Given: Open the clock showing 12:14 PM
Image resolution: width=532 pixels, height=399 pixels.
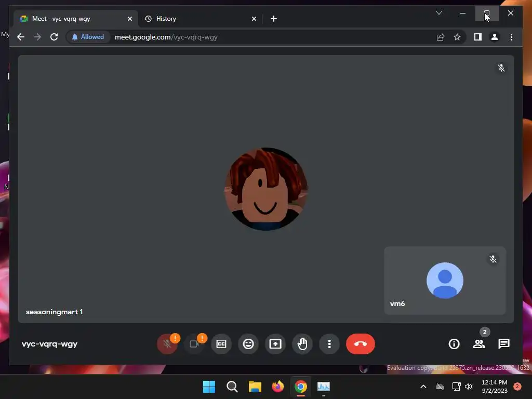Looking at the screenshot, I should click(x=495, y=387).
